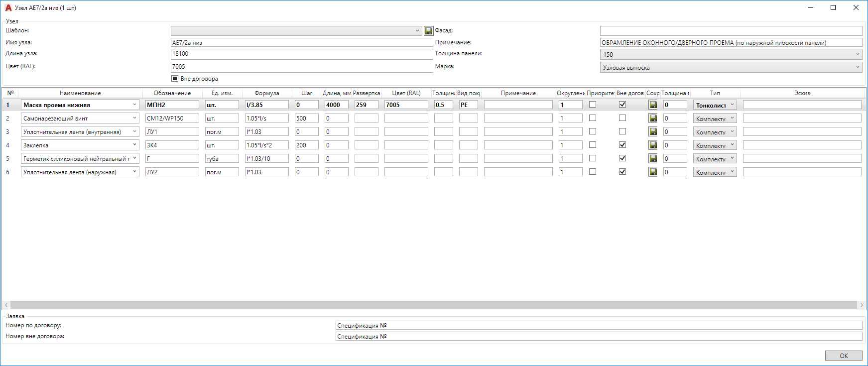Viewport: 868px width, 366px height.
Task: Click the right arrow of horizontal scrollbar
Action: coord(862,305)
